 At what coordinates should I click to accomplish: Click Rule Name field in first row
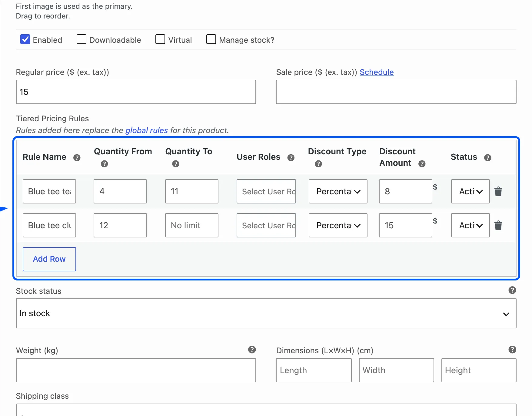[49, 191]
